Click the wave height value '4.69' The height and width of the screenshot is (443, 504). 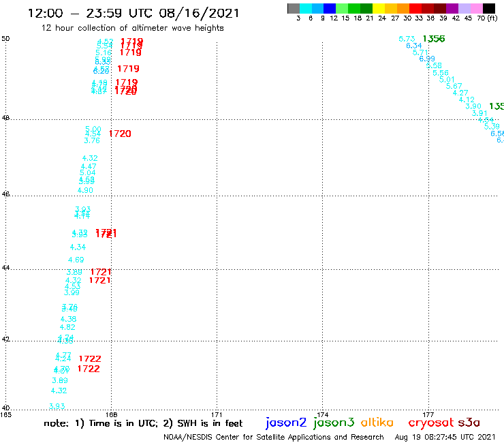pyautogui.click(x=76, y=260)
